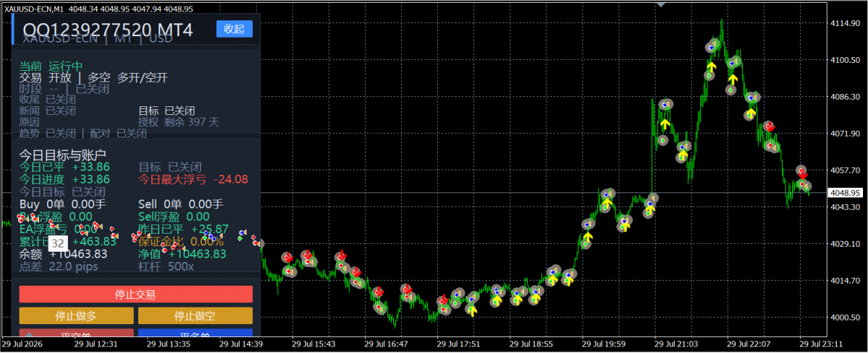Click the 29 Jul 17:51 time label
868x353 pixels.
tap(459, 344)
